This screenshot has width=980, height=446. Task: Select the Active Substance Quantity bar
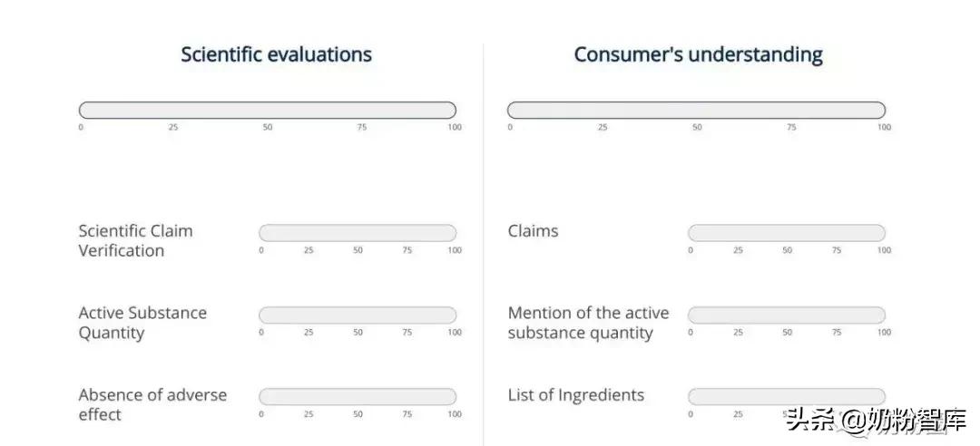coord(358,315)
